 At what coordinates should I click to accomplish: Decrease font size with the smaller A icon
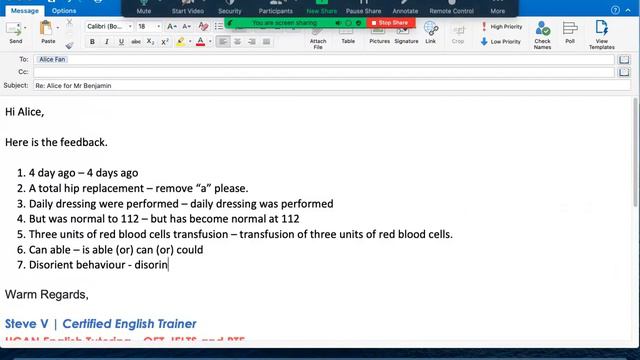pos(186,27)
